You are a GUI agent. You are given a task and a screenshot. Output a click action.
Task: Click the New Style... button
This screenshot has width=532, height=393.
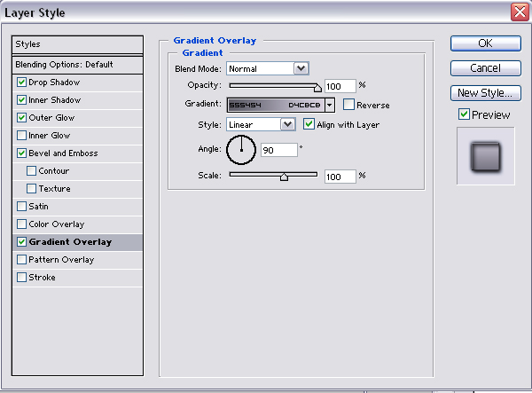(485, 92)
